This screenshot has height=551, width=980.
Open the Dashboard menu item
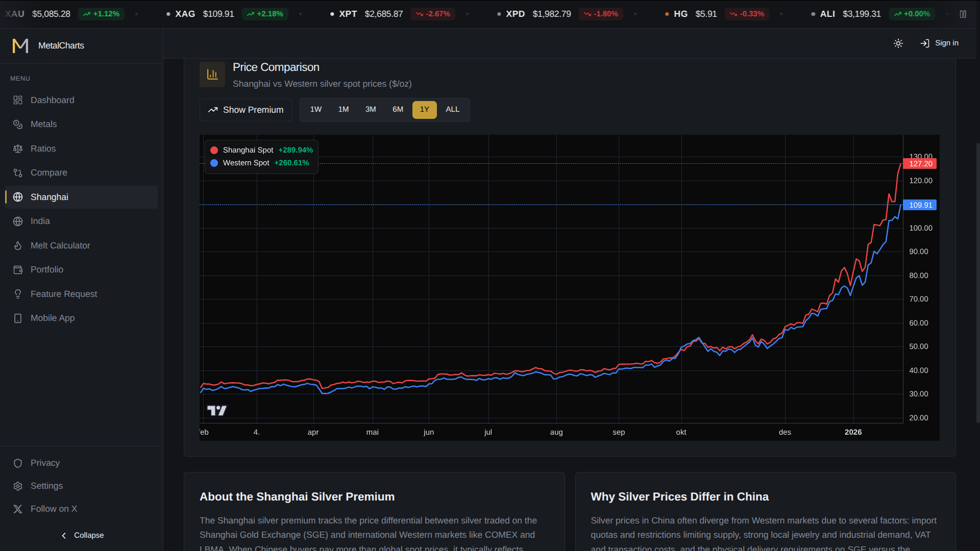tap(52, 101)
